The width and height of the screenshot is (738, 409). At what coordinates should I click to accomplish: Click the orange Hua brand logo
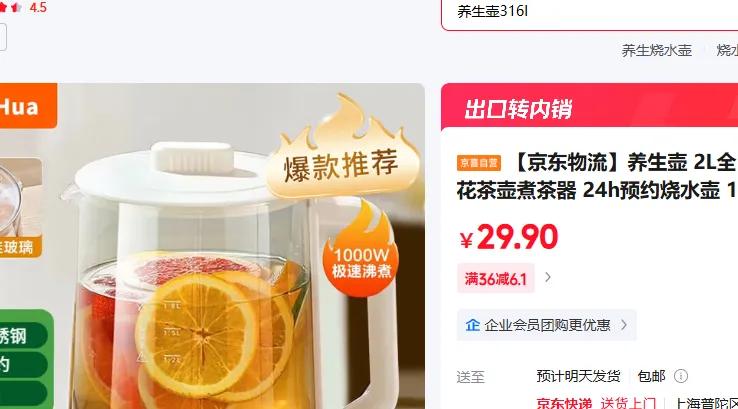pyautogui.click(x=27, y=106)
